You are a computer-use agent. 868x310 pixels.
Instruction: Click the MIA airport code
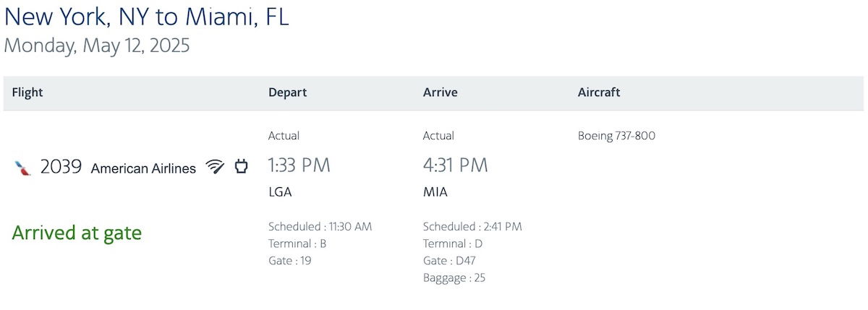435,192
